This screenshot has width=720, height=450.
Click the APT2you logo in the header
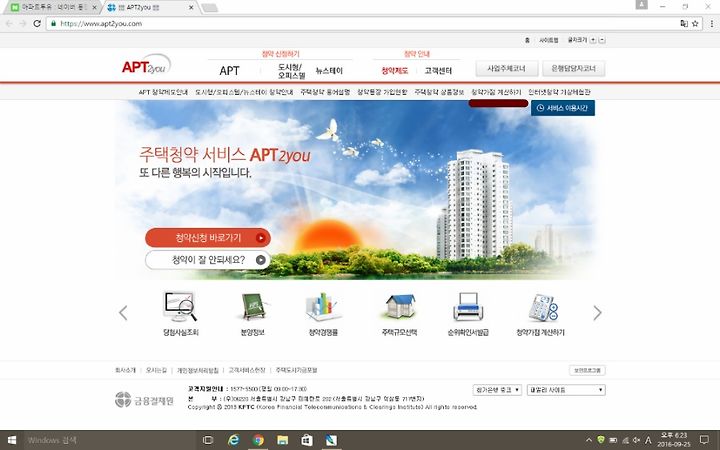click(146, 65)
